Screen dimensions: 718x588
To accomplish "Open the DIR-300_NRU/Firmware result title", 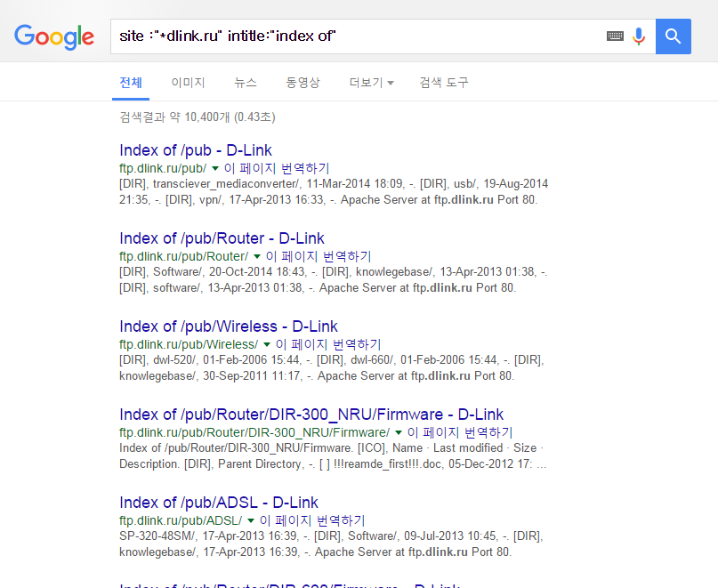I will [311, 414].
